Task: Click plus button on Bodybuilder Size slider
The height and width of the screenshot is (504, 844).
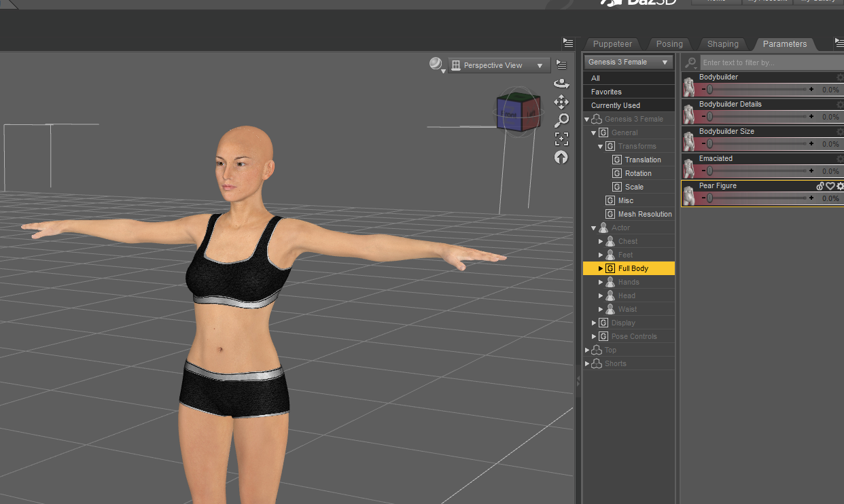Action: click(x=811, y=143)
